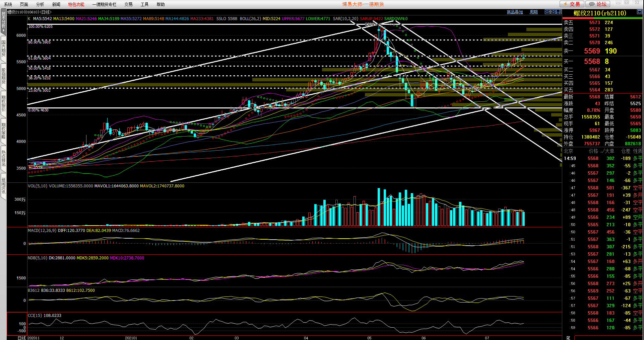Open the 新闻资讯 side tab
The width and height of the screenshot is (644, 340).
click(x=3, y=186)
